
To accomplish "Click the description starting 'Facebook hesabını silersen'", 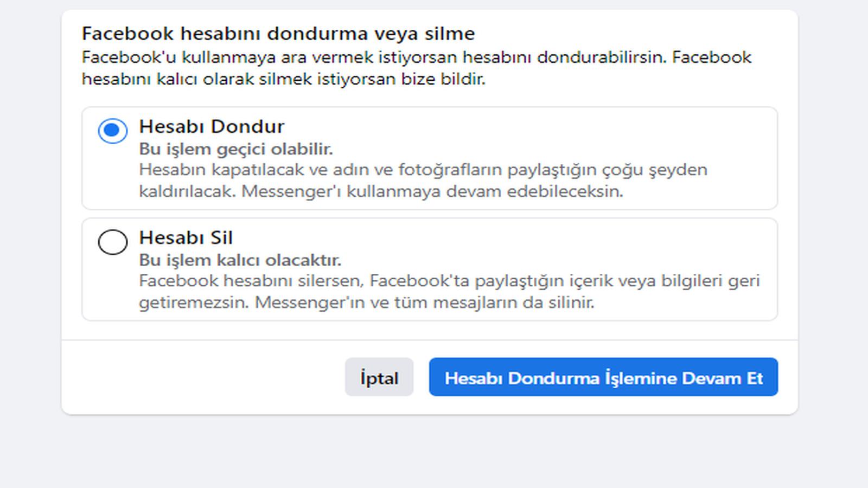I will click(449, 292).
